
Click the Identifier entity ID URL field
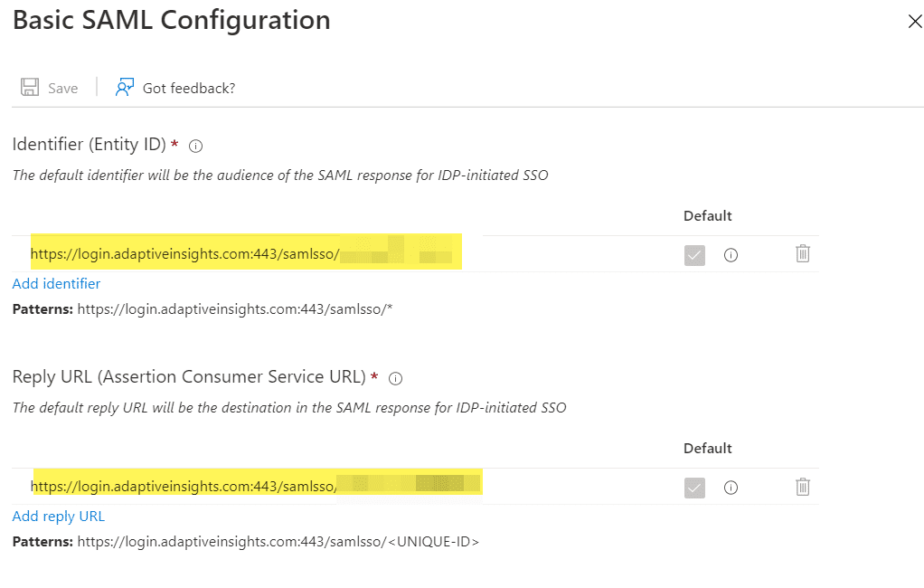246,254
